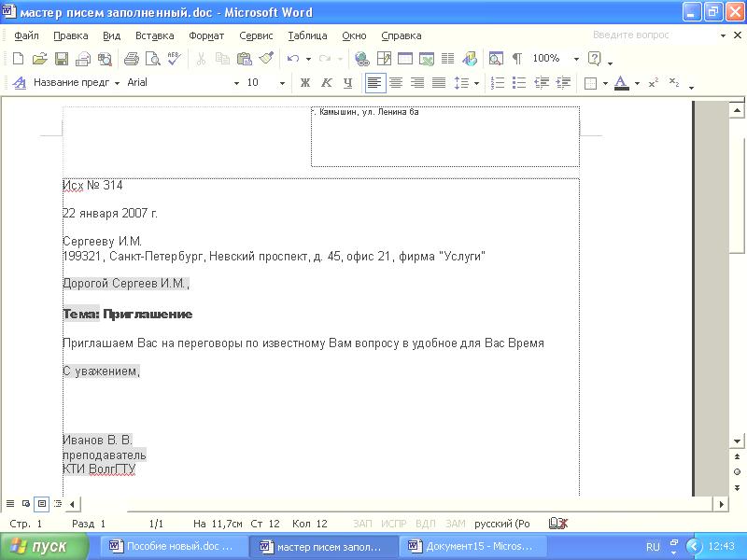Open the Таблица menu
This screenshot has height=560, width=747.
point(307,35)
